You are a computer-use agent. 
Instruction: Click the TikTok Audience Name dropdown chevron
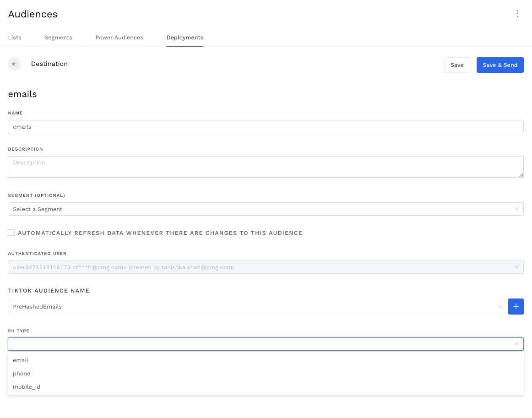click(500, 306)
